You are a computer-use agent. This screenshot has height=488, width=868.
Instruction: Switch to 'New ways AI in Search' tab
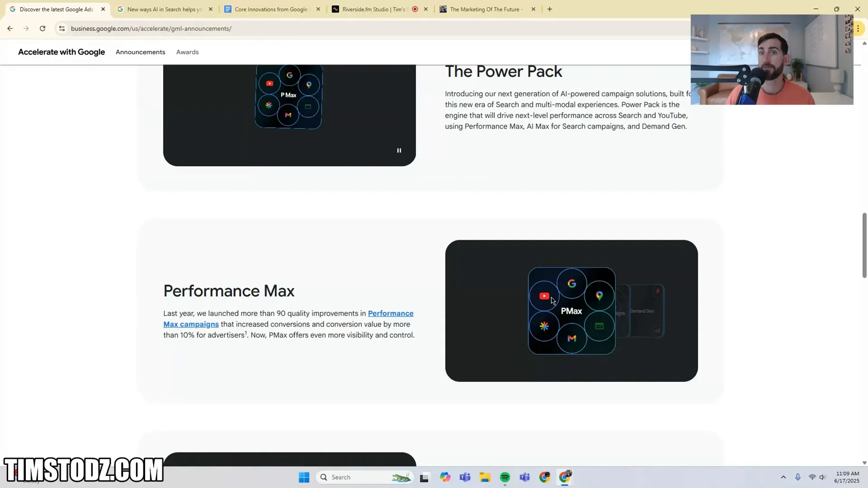165,9
